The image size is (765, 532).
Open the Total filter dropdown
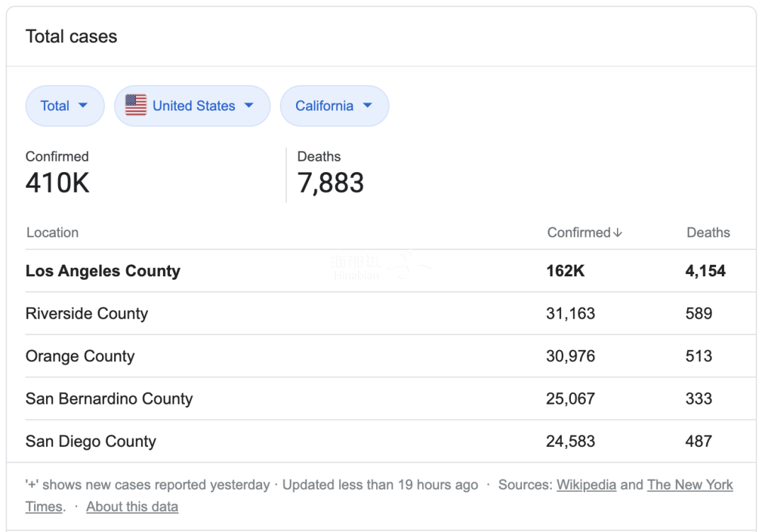point(65,106)
